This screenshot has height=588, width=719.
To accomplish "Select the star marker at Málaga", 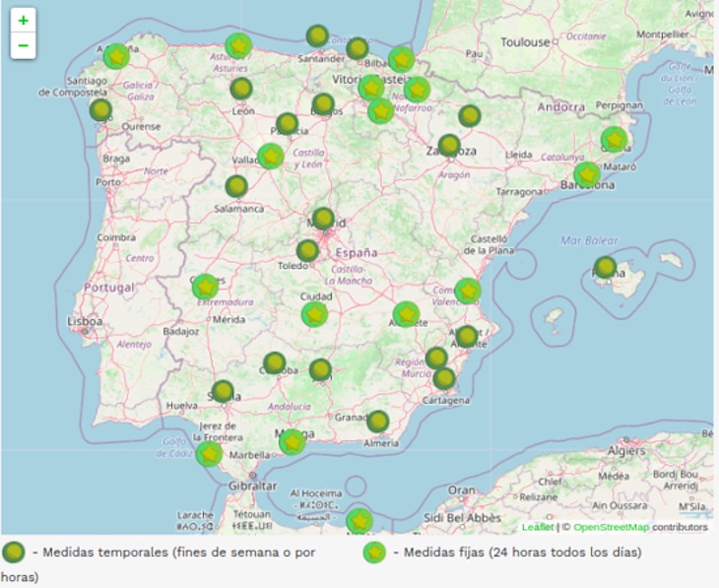I will point(292,442).
